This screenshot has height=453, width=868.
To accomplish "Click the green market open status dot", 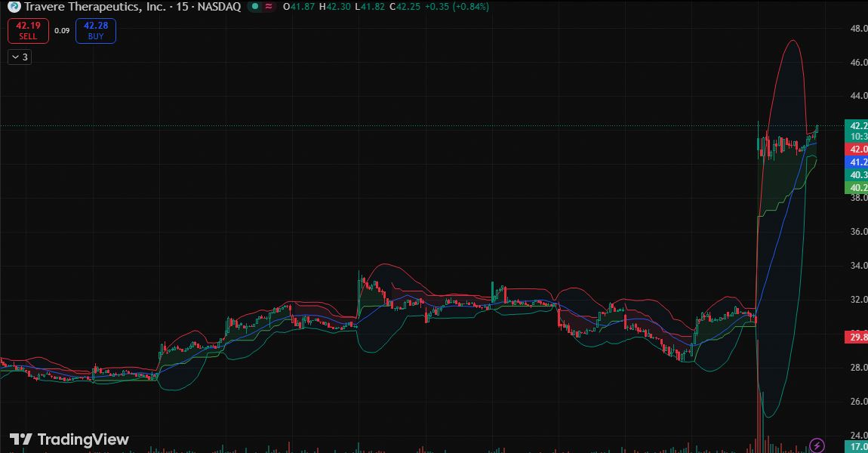I will 254,7.
